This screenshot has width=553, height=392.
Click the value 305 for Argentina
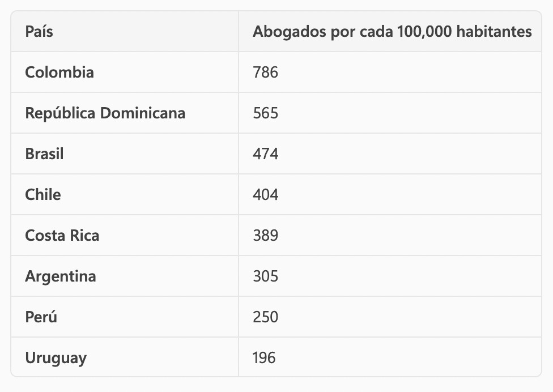[266, 276]
